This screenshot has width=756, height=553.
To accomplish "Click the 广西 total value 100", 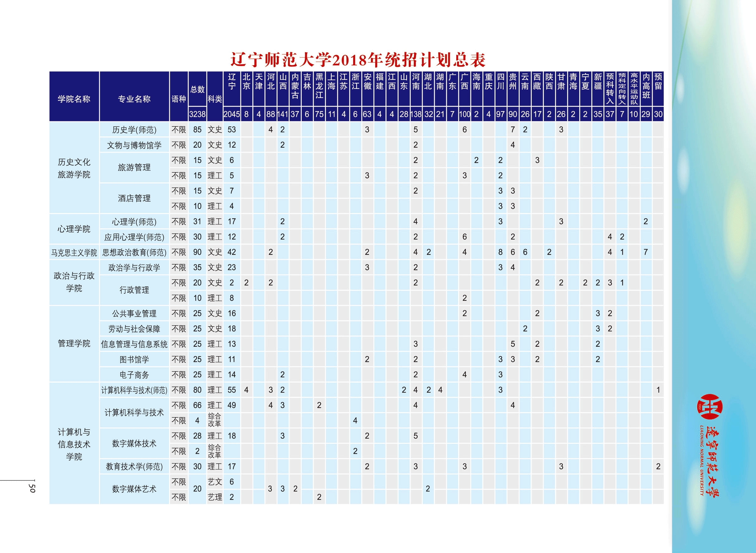I will coord(465,114).
